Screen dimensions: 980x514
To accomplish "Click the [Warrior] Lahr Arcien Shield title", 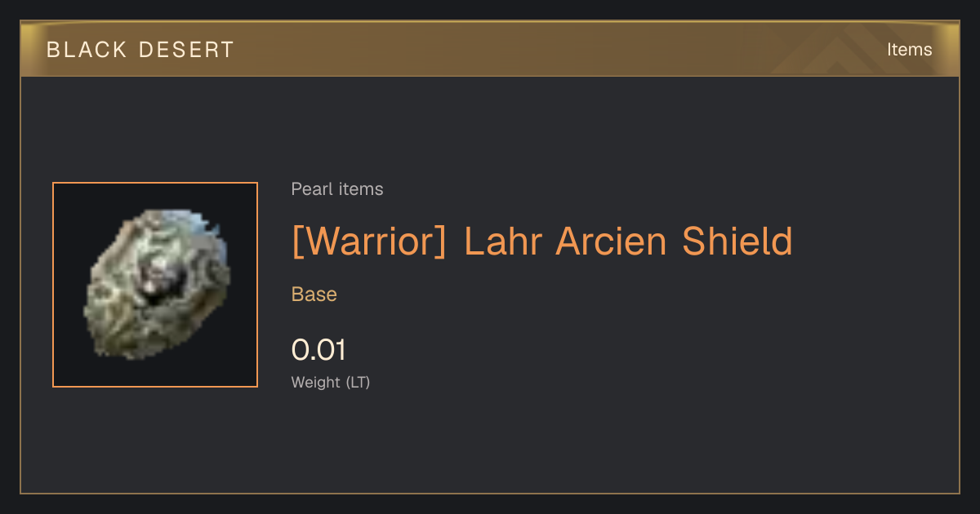I will pos(542,241).
